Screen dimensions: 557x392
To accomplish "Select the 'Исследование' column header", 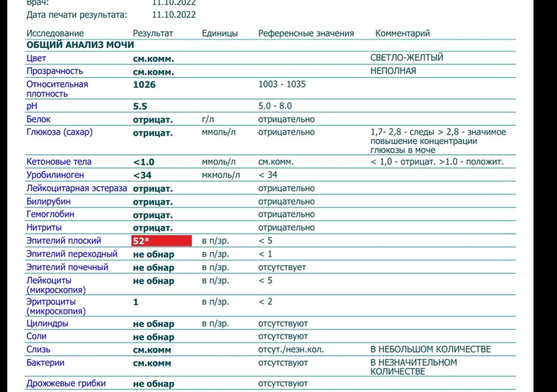I will [55, 33].
